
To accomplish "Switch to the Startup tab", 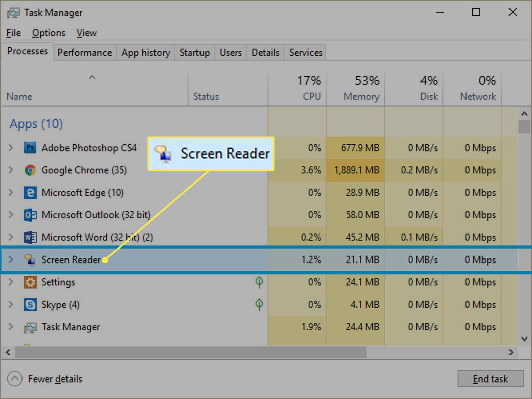I will tap(194, 53).
